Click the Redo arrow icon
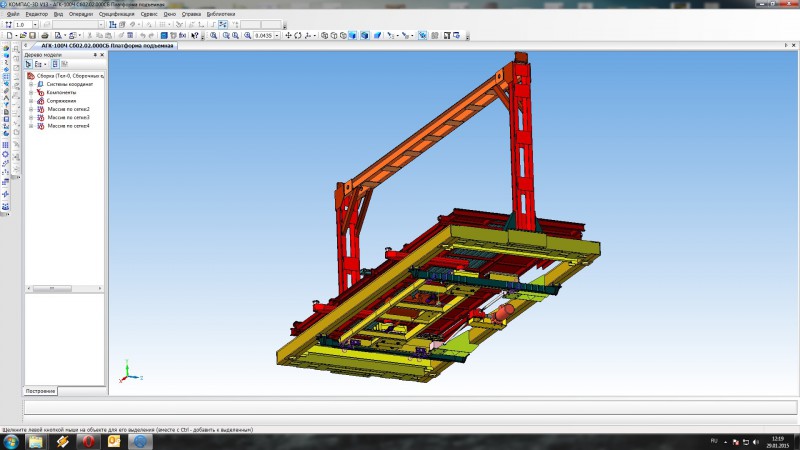 152,36
